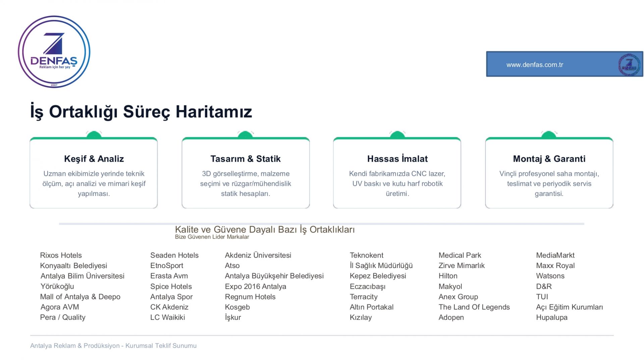Select the "Hassas İmalat" card heading

point(397,159)
